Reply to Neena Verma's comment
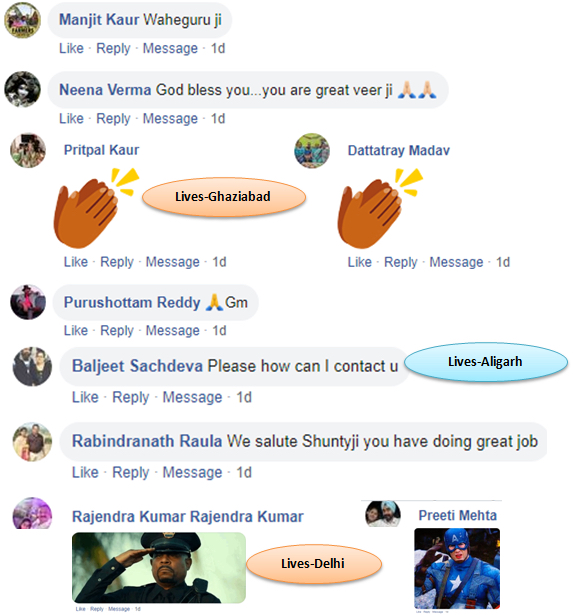Viewport: 574px width, 615px height. (x=113, y=118)
